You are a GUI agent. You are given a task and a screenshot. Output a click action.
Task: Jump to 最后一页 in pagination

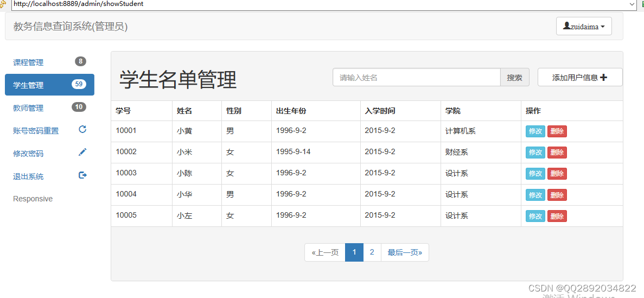(405, 252)
